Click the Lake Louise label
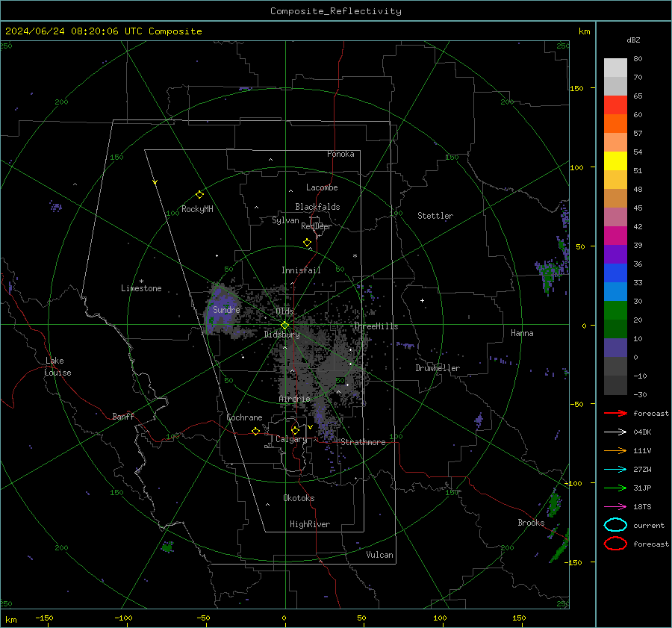Viewport: 672px width, 628px height. point(57,367)
